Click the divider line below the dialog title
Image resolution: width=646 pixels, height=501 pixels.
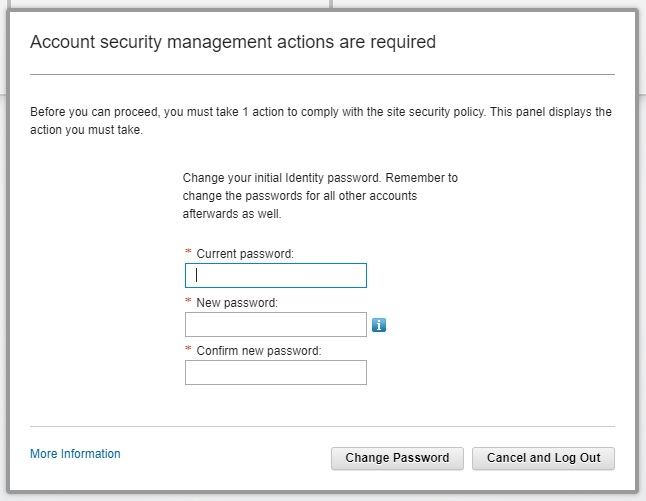(322, 75)
